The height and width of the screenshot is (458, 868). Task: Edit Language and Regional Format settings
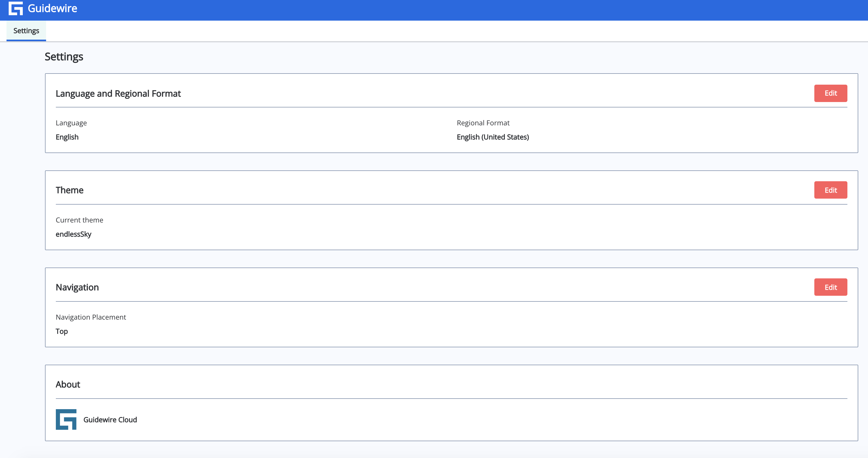[831, 93]
